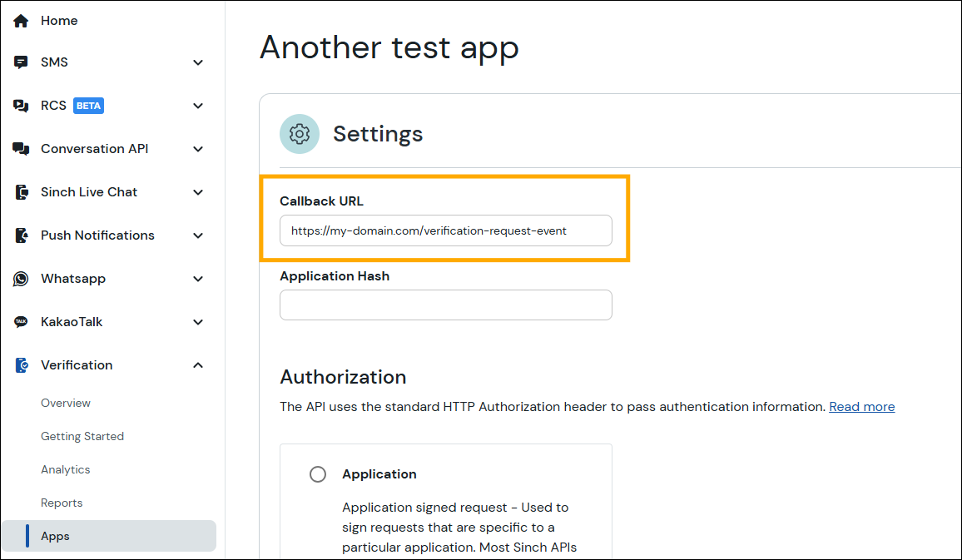This screenshot has width=962, height=560.
Task: Click the KakaoTalk icon in the sidebar
Action: (x=20, y=321)
